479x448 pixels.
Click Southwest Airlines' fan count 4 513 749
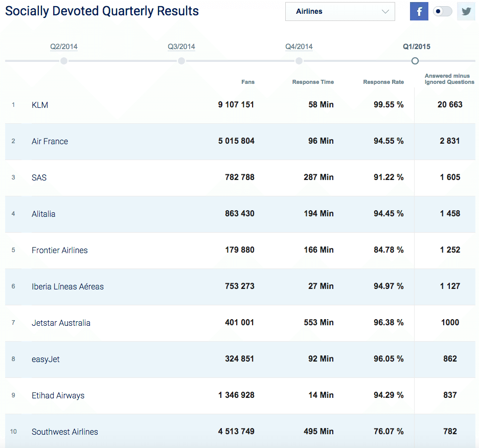coord(236,432)
